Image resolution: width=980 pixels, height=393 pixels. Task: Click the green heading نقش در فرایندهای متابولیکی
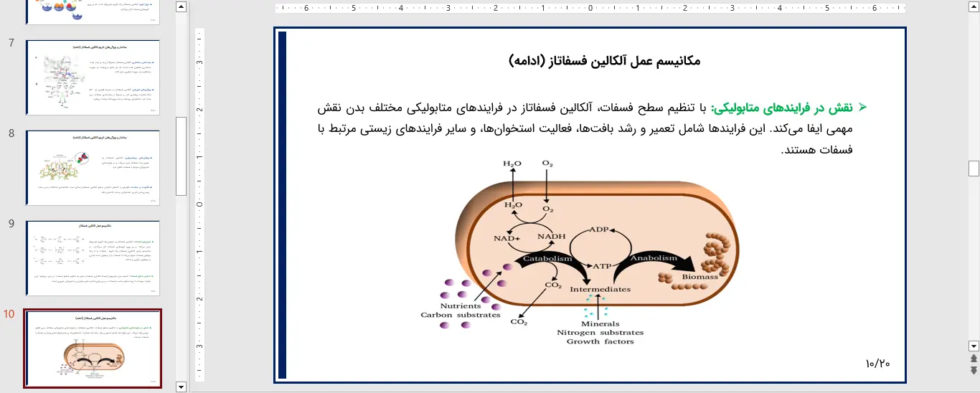[x=781, y=108]
